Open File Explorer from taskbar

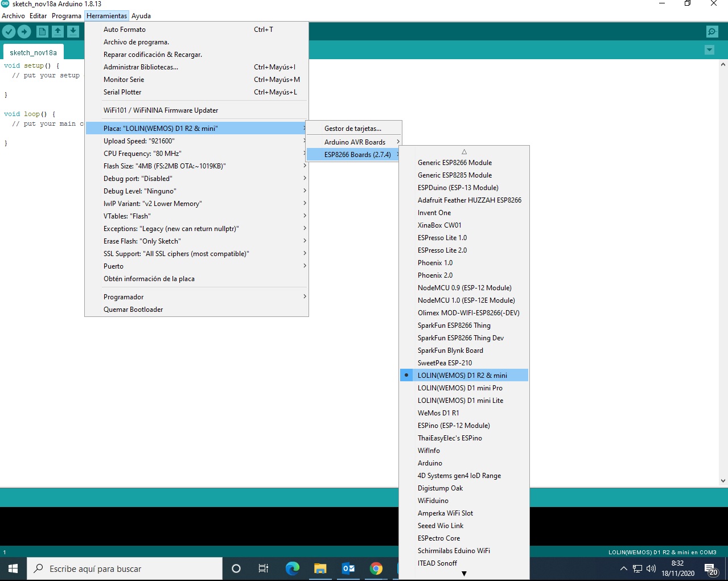pos(320,568)
